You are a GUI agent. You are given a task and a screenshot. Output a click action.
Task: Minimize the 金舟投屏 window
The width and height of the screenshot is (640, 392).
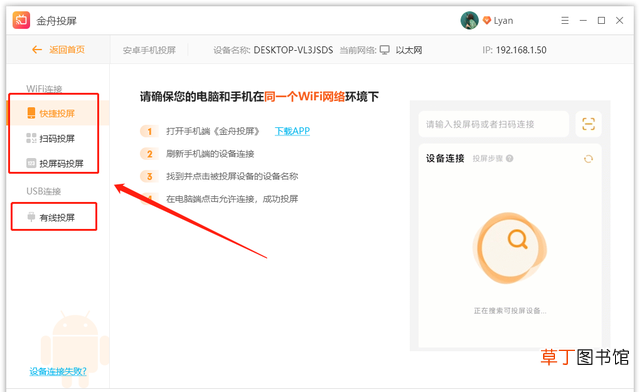[x=583, y=20]
